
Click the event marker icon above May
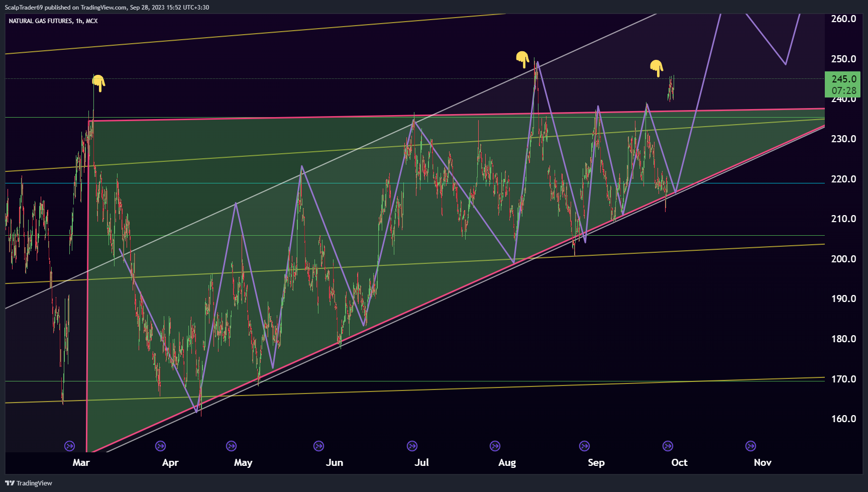[231, 446]
